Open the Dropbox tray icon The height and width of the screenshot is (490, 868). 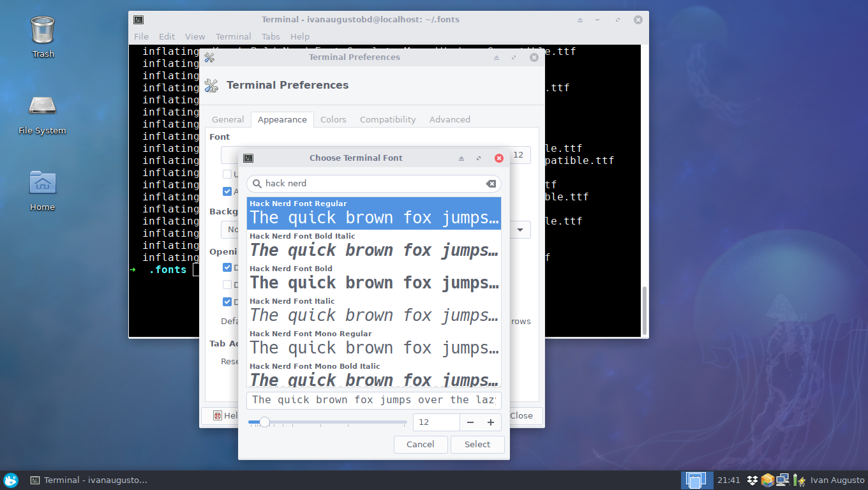(752, 480)
